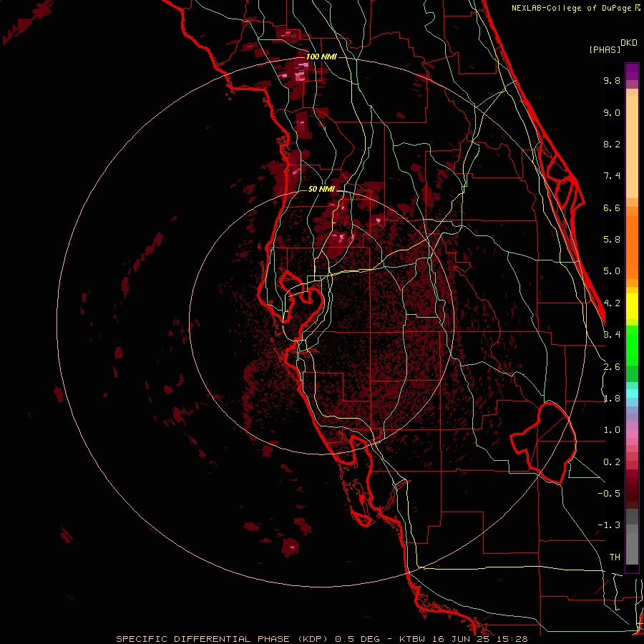
Task: Select the 9.0 legend value
Action: 612,112
